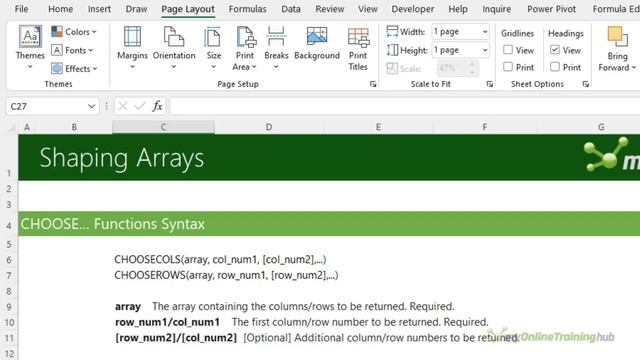This screenshot has width=640, height=360.
Task: Click the Colors palette icon
Action: pyautogui.click(x=57, y=31)
